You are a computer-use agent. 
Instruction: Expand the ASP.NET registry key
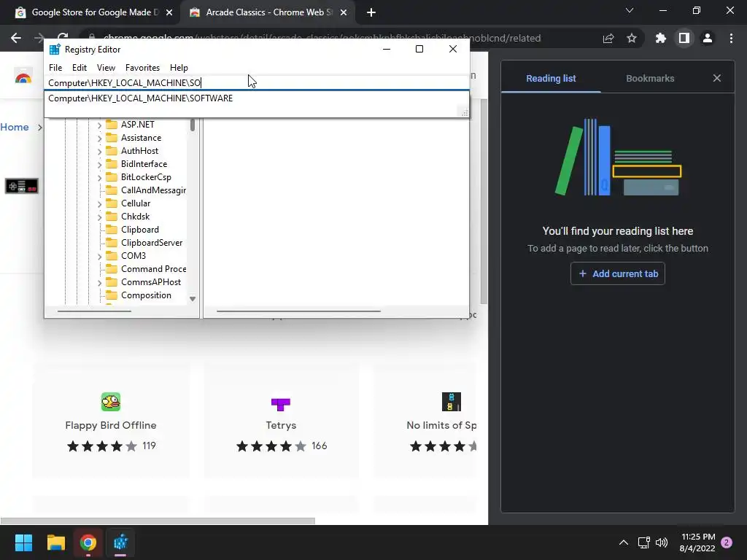pos(99,125)
